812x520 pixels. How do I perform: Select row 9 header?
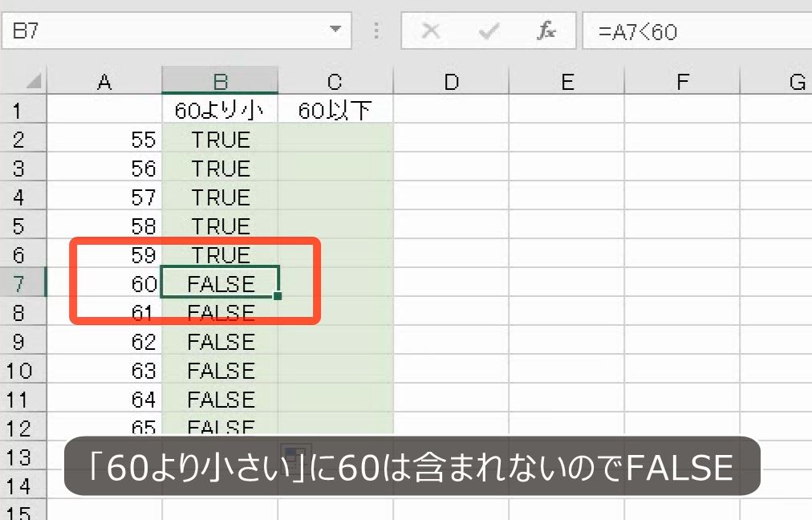coord(23,341)
